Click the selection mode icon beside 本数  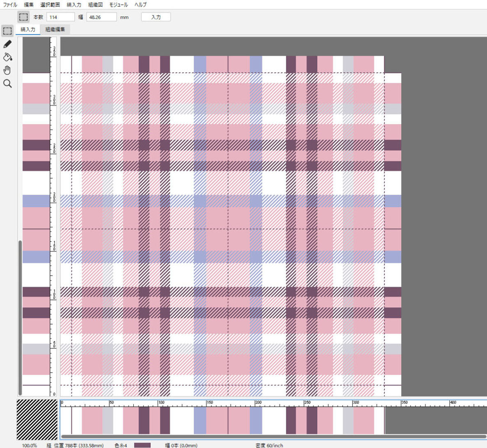click(23, 17)
